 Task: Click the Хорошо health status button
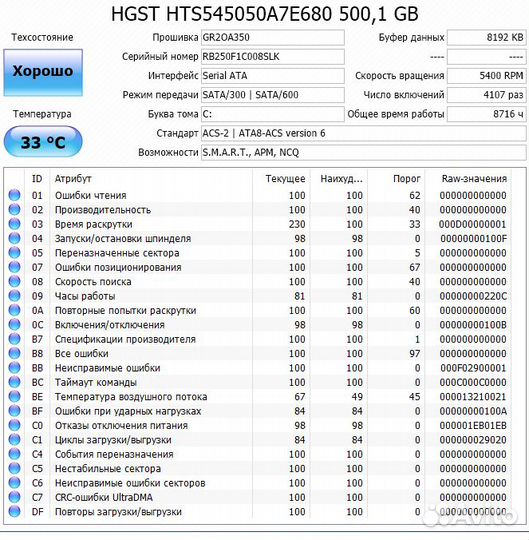pyautogui.click(x=43, y=72)
